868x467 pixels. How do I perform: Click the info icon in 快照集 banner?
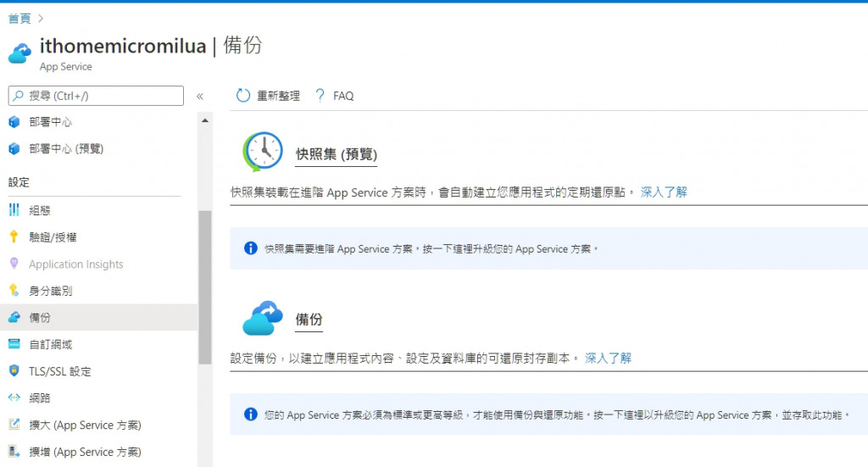click(251, 247)
